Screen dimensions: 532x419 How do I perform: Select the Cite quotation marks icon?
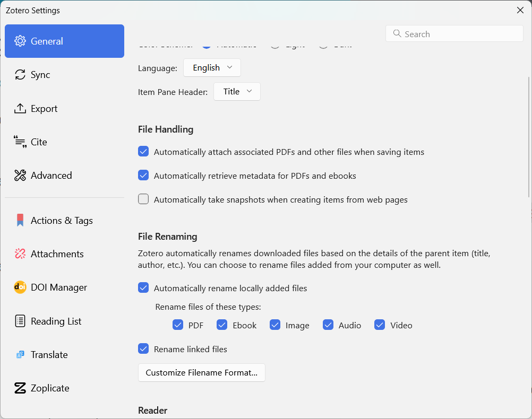pos(20,142)
